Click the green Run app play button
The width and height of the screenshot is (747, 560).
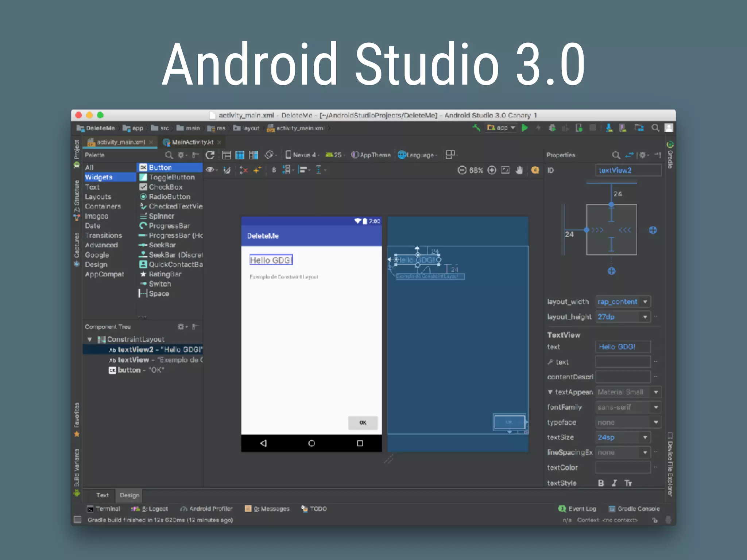[525, 128]
